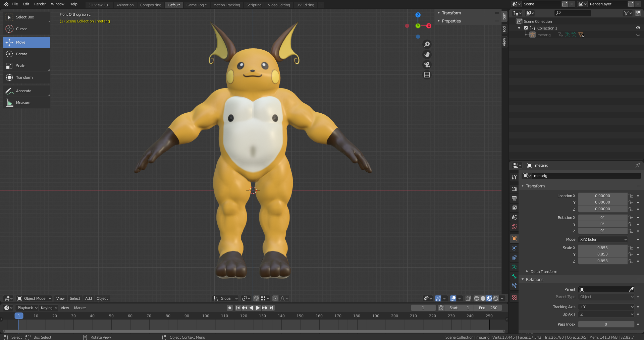Open the Tracking Axis +Y dropdown
644x340 pixels.
(606, 307)
